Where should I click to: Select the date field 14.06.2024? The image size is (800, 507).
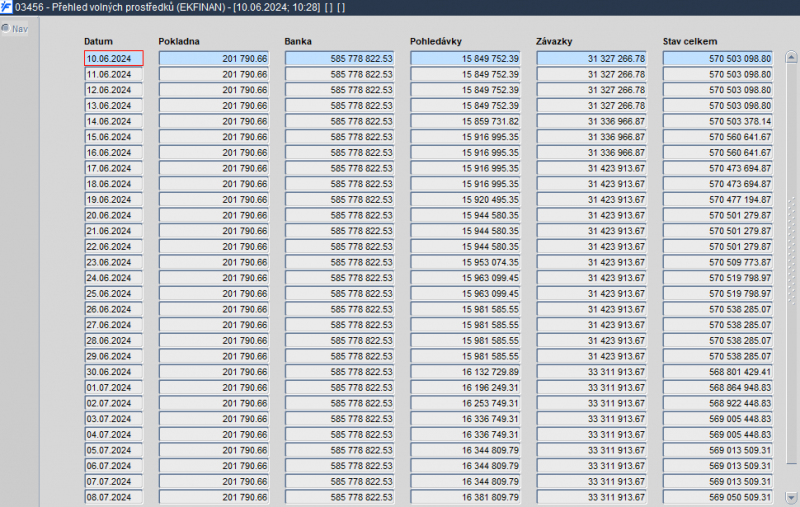(114, 121)
